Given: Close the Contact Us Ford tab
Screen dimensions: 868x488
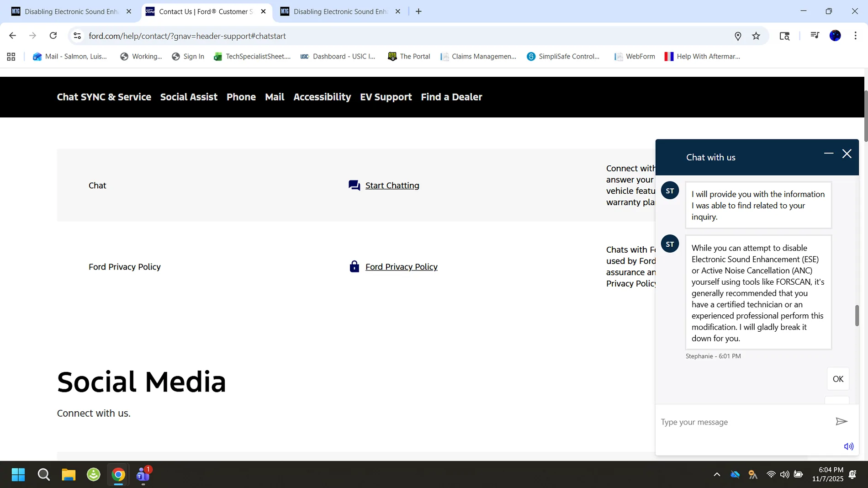Looking at the screenshot, I should point(263,11).
